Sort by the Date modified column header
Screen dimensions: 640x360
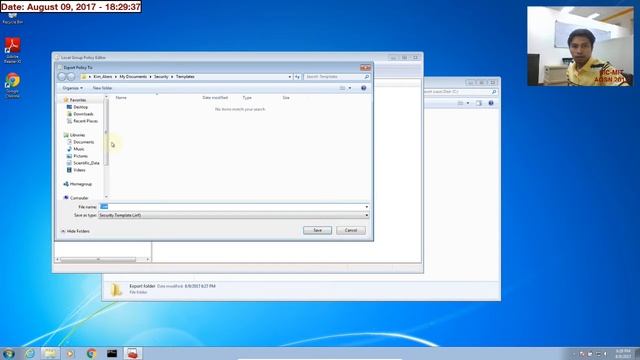click(215, 98)
